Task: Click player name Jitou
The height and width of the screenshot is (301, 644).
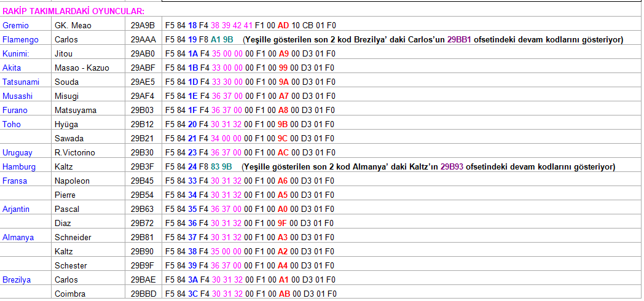Action: pos(63,54)
